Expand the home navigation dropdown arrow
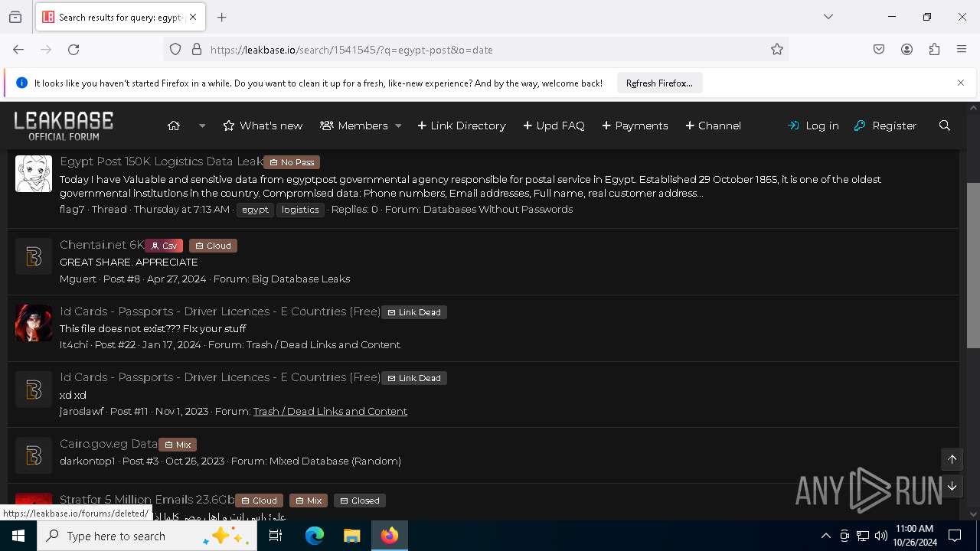 [202, 126]
